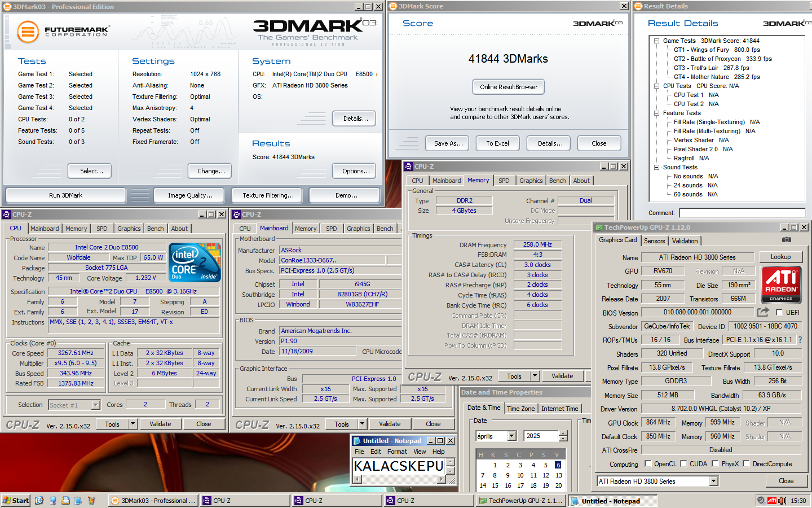This screenshot has height=508, width=812.
Task: Collapse the Feature Tests tree node
Action: (657, 113)
